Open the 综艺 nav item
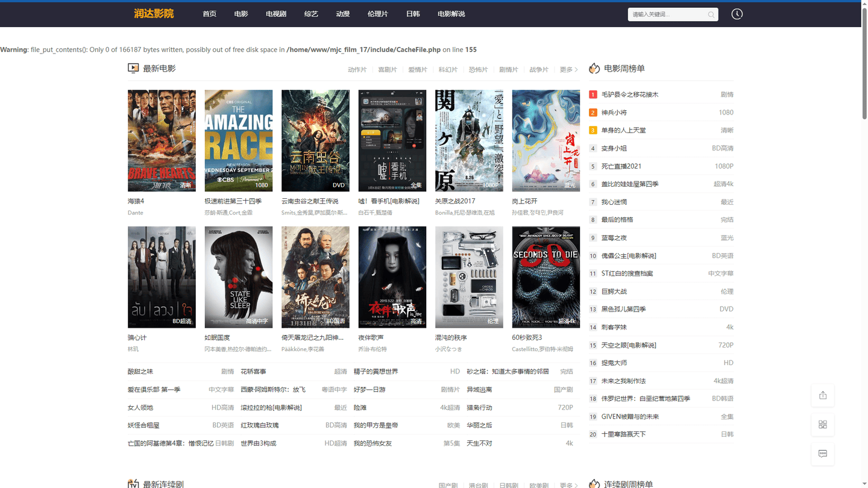The image size is (868, 488). click(311, 14)
